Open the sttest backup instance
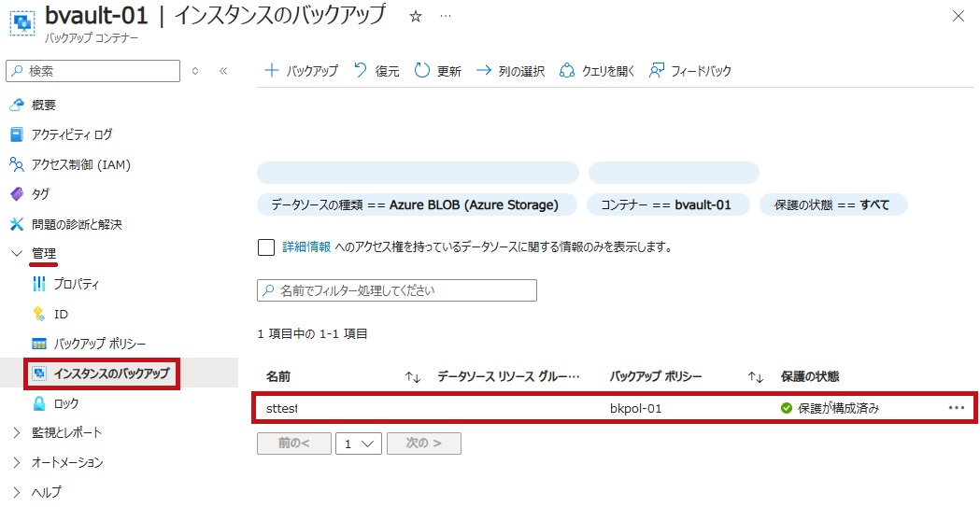 point(282,408)
